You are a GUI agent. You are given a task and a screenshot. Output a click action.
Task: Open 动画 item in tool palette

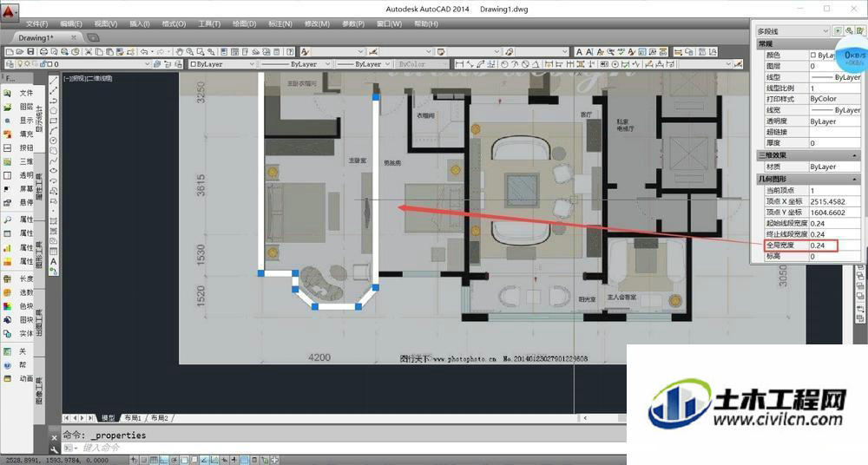click(x=18, y=378)
